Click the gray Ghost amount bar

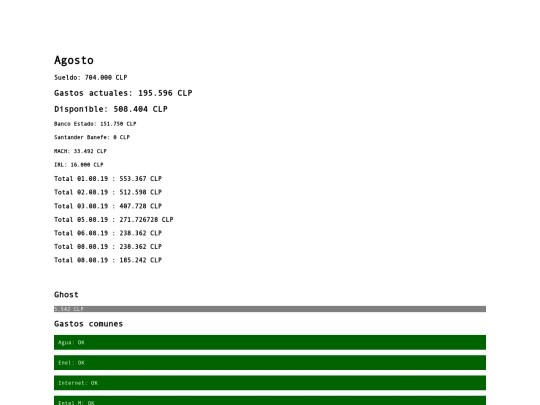(x=270, y=309)
